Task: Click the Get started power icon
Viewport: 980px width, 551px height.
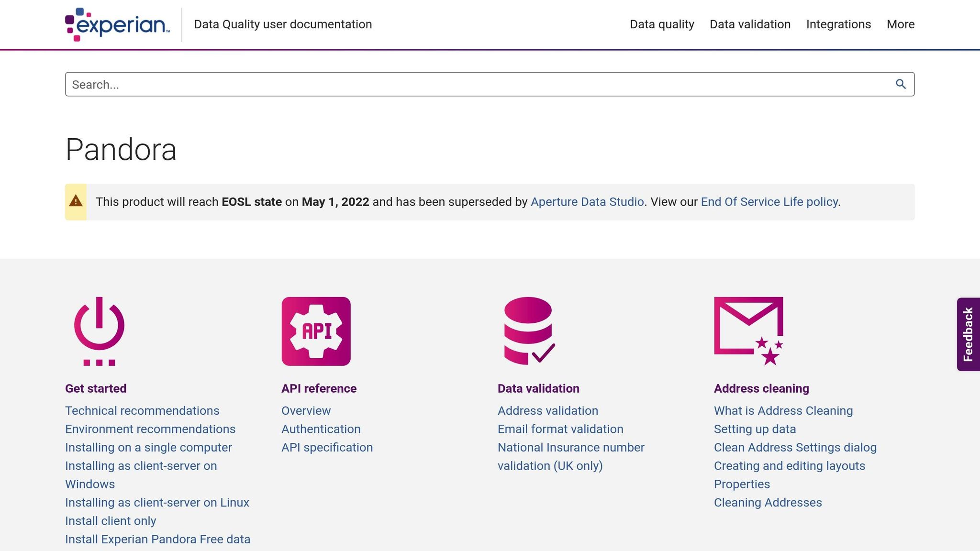Action: (x=100, y=331)
